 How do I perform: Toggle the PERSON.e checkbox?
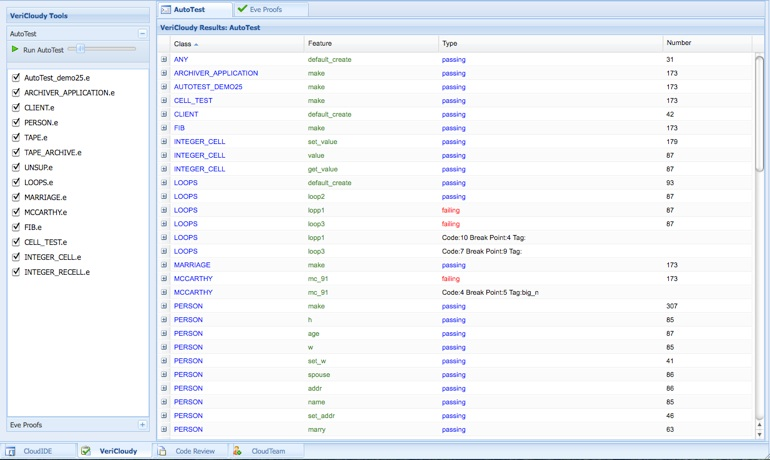[x=16, y=122]
